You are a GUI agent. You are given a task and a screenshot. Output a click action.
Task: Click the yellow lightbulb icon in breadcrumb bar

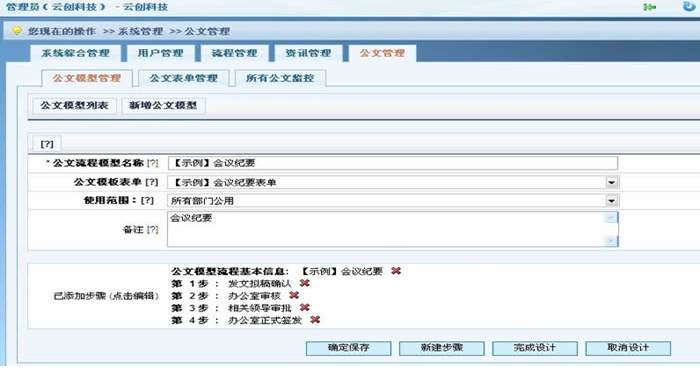(17, 31)
